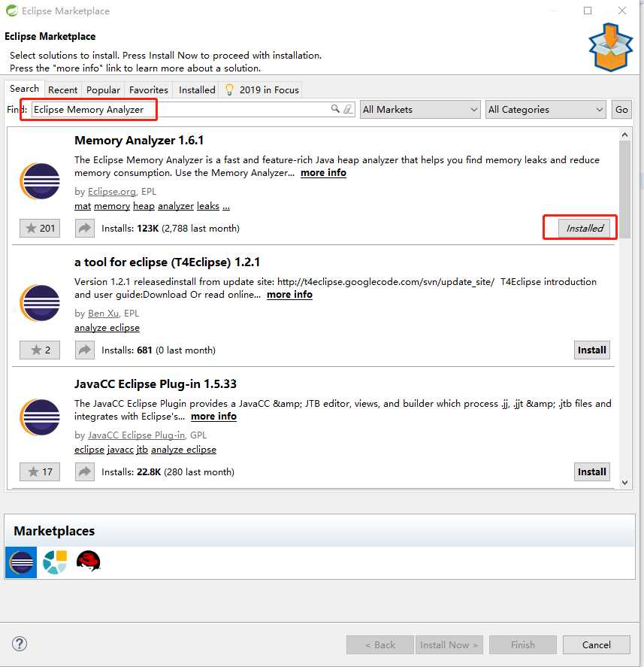Click the 'mat' tag link
644x667 pixels.
point(83,206)
